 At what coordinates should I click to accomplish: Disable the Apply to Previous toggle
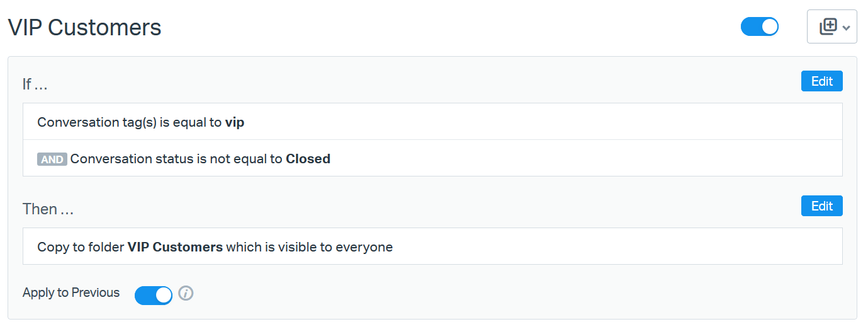pos(154,294)
